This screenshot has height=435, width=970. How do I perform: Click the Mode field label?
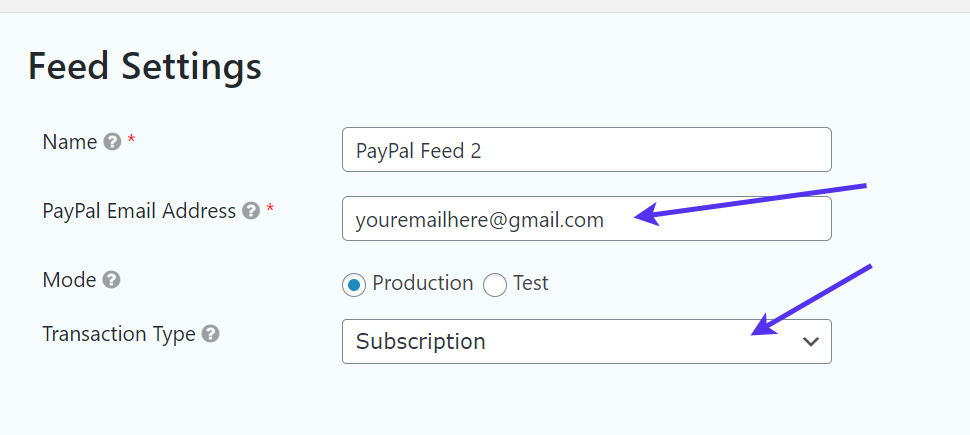tap(69, 280)
